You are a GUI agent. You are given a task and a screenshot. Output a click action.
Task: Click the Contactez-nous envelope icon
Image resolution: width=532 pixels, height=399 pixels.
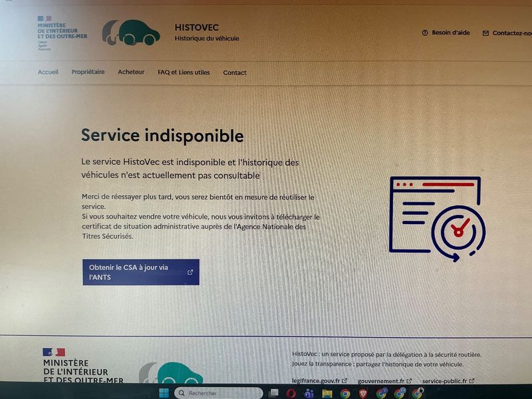click(x=485, y=33)
